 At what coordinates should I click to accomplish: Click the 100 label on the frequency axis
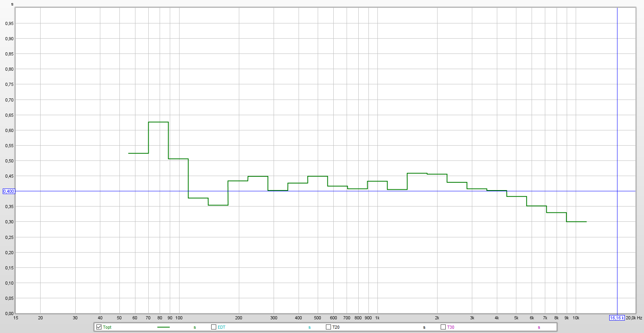click(179, 318)
